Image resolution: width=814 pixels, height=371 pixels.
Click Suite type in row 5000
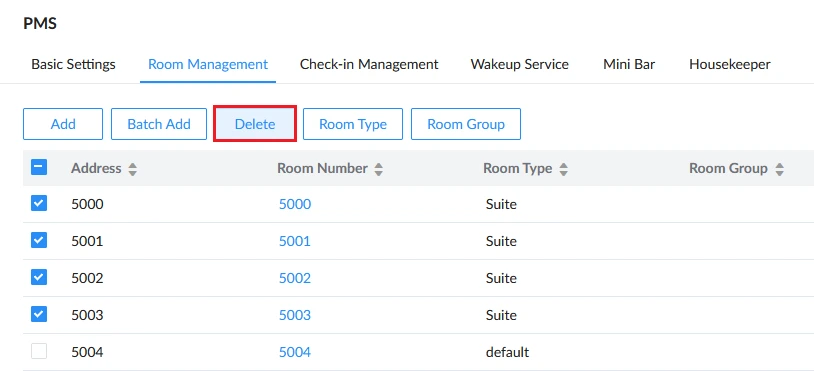tap(501, 204)
